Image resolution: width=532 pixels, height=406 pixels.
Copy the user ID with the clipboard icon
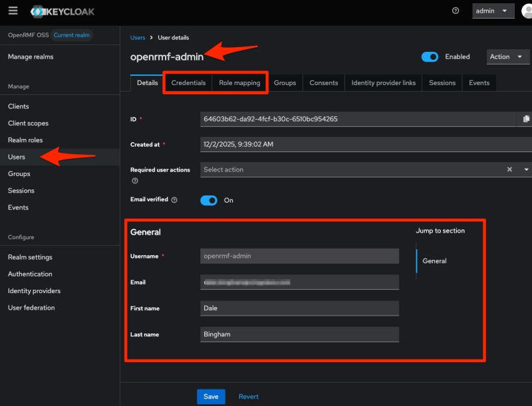[x=526, y=119]
